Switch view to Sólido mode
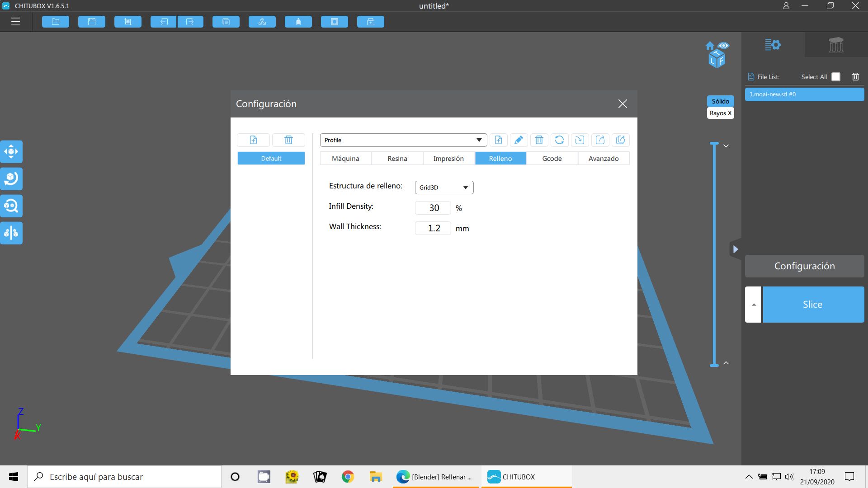The width and height of the screenshot is (868, 488). click(x=720, y=101)
